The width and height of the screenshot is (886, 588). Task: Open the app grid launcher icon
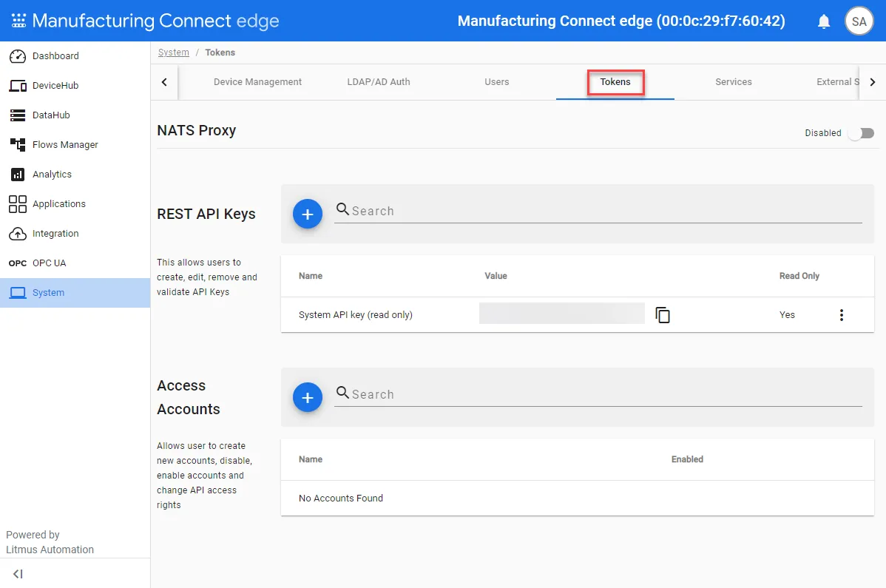[18, 21]
